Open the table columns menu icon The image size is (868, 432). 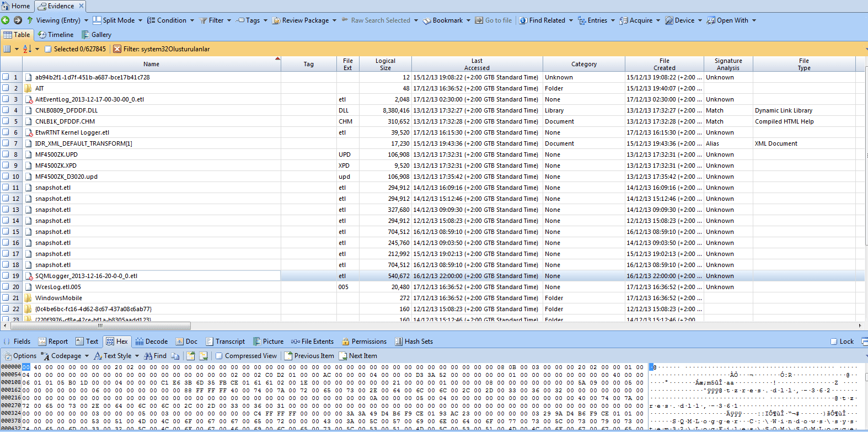tap(7, 49)
